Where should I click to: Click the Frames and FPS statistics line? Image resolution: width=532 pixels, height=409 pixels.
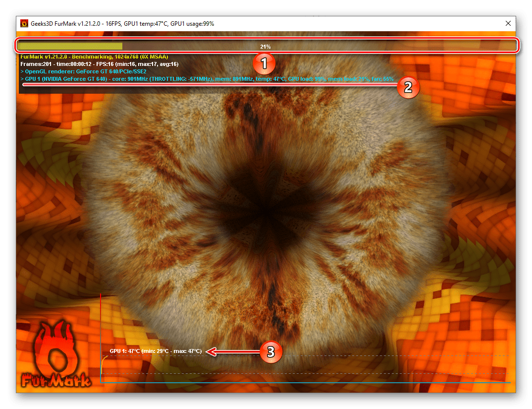[99, 64]
